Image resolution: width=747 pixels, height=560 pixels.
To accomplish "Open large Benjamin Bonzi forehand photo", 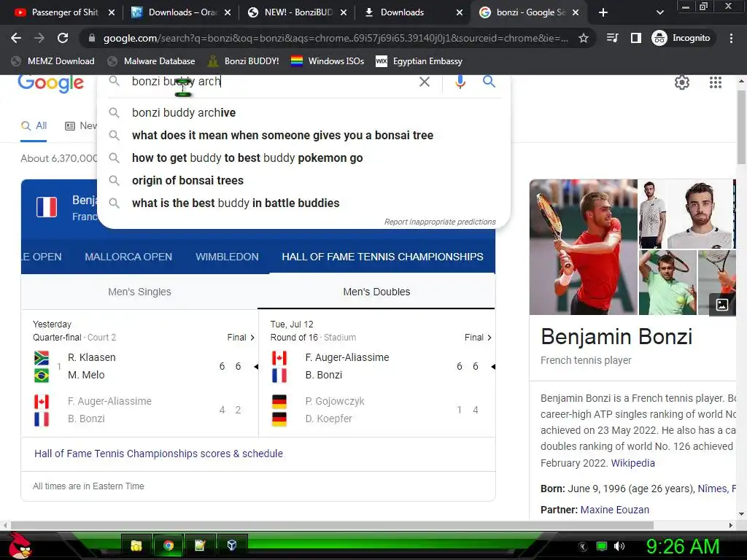I will (583, 246).
